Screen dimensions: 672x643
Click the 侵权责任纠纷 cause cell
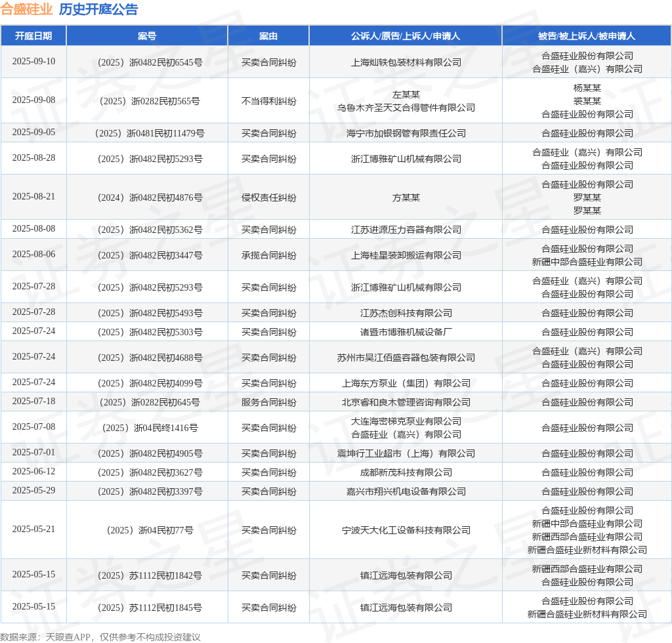(268, 197)
